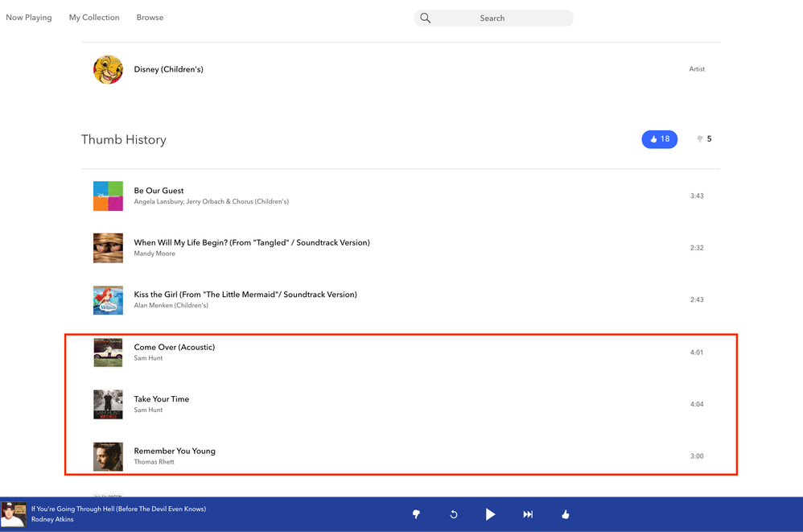Viewport: 803px width, 532px height.
Task: Go to the Browse tab
Action: (x=150, y=18)
